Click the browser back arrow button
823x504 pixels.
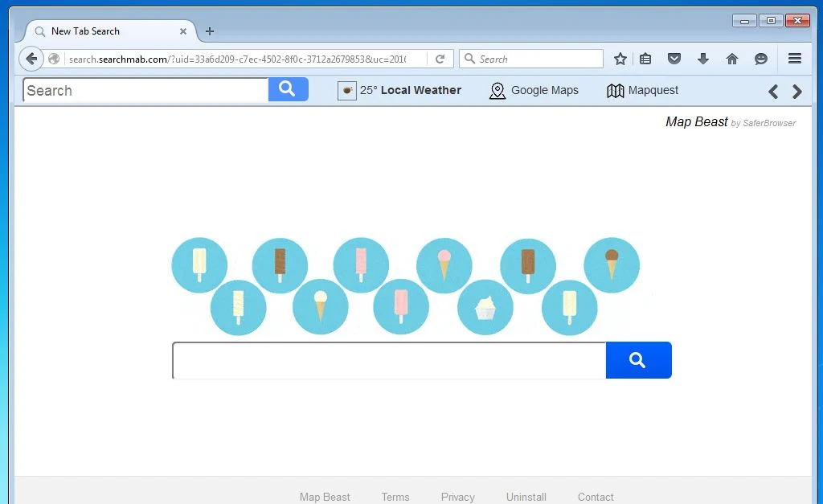tap(31, 59)
